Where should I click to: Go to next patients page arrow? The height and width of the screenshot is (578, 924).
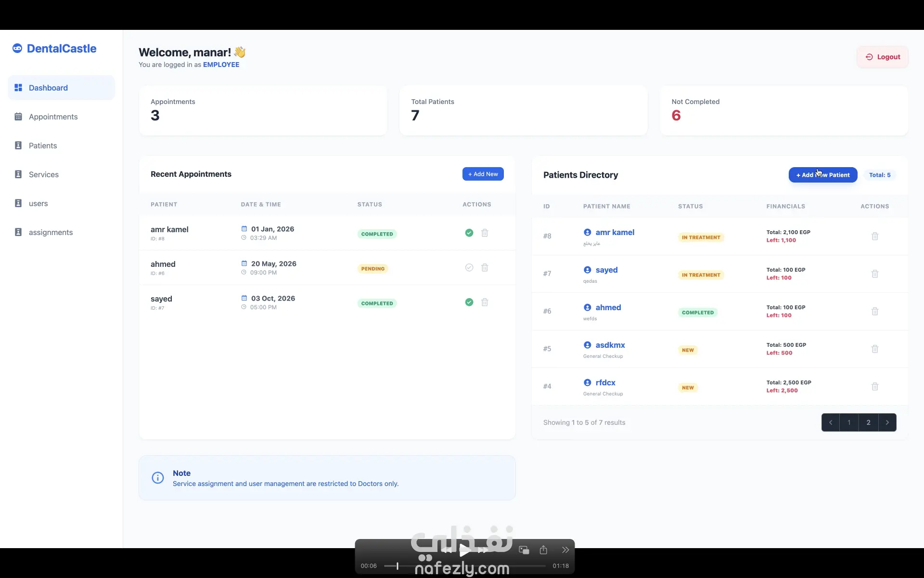click(887, 422)
